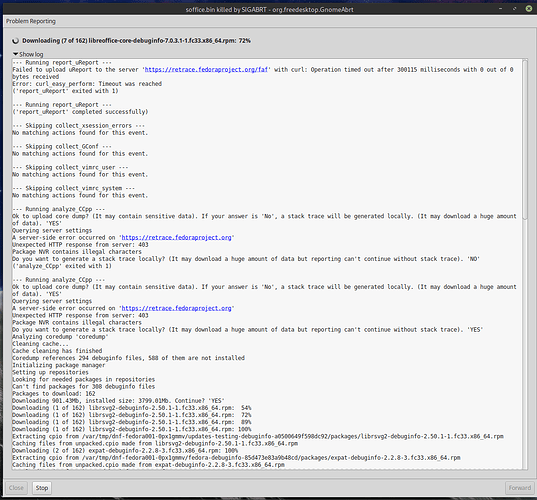Click the disabled Close button
Image resolution: width=537 pixels, height=500 pixels.
(16, 488)
